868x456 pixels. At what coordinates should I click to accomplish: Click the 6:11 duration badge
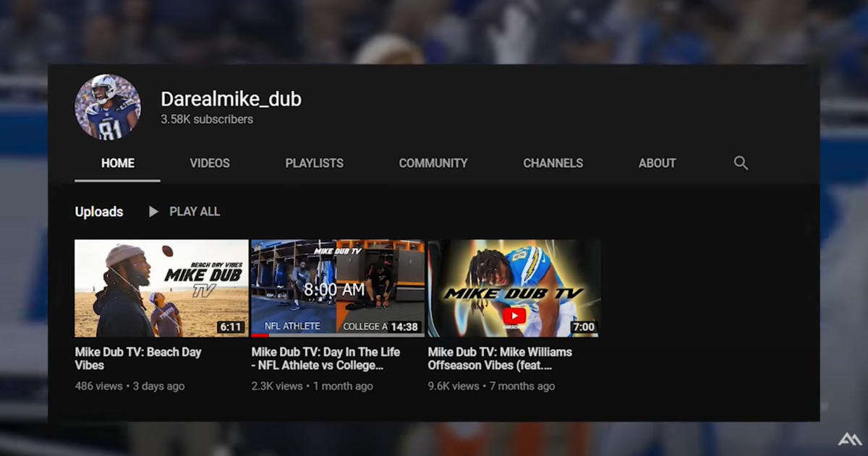231,327
